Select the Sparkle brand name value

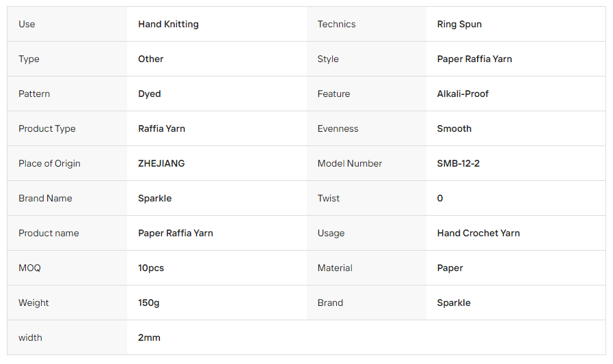(x=155, y=198)
